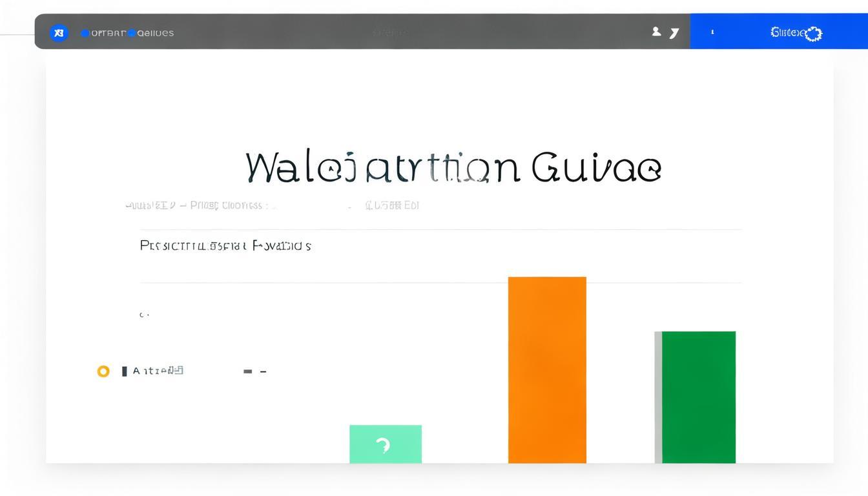Click the question mark on the mint bar
Viewport: 868px width, 496px height.
(x=383, y=445)
